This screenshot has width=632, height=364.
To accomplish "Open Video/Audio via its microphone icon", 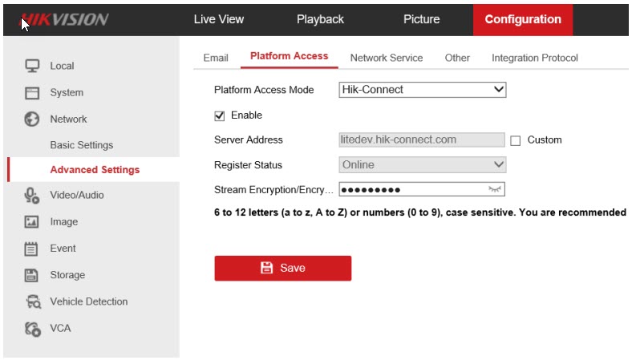I will (x=32, y=195).
